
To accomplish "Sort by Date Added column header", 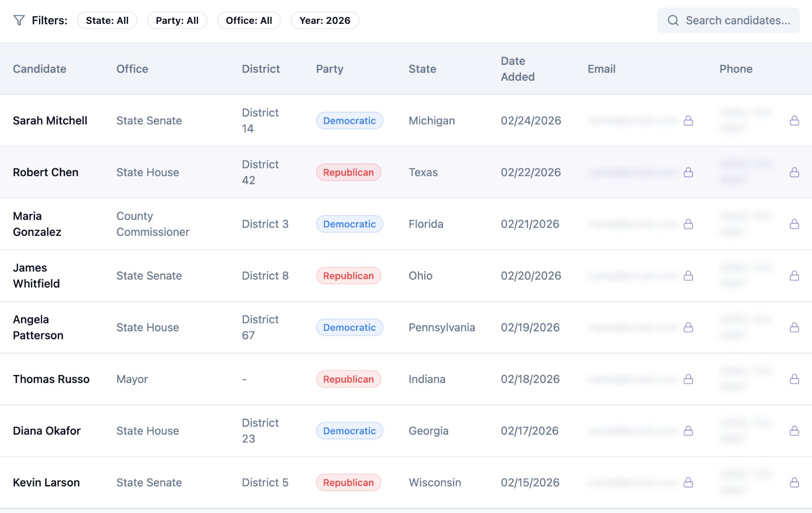I will coord(518,69).
